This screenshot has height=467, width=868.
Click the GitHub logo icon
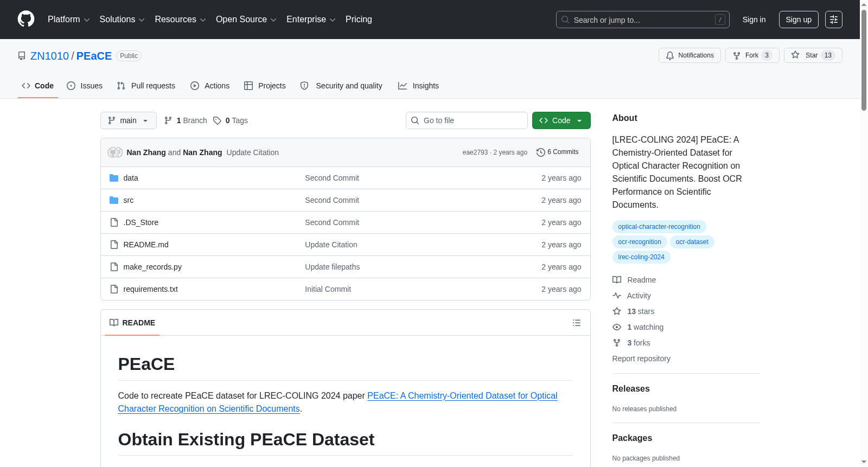point(26,20)
